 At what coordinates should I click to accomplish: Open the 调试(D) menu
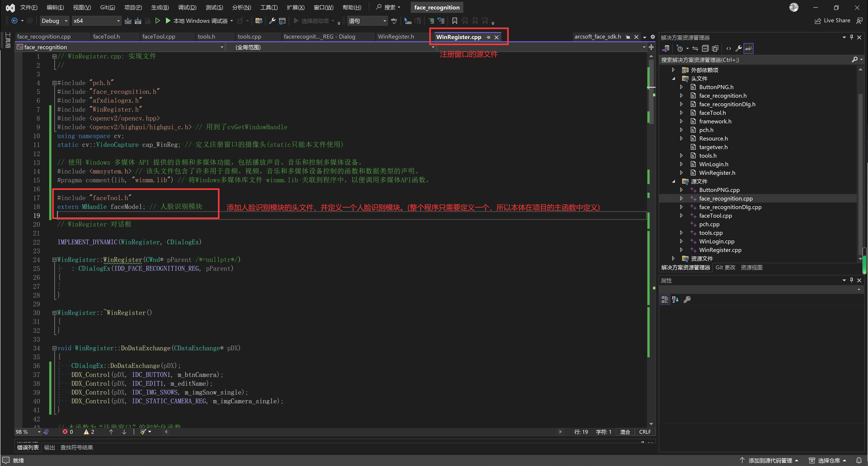pyautogui.click(x=187, y=7)
